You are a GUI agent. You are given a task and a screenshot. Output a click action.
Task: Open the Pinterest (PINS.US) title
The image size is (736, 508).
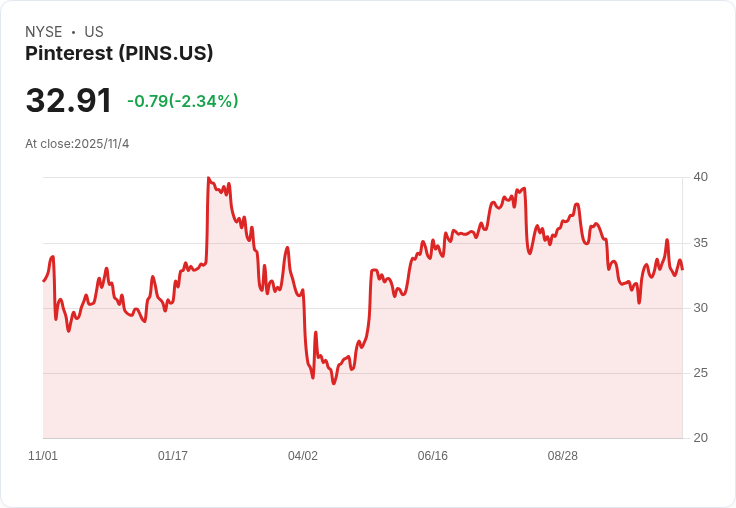(x=119, y=54)
